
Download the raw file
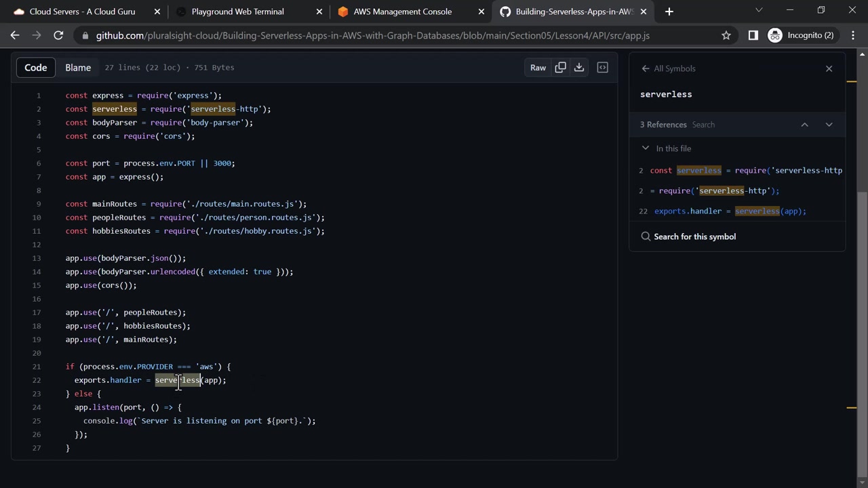(x=579, y=67)
